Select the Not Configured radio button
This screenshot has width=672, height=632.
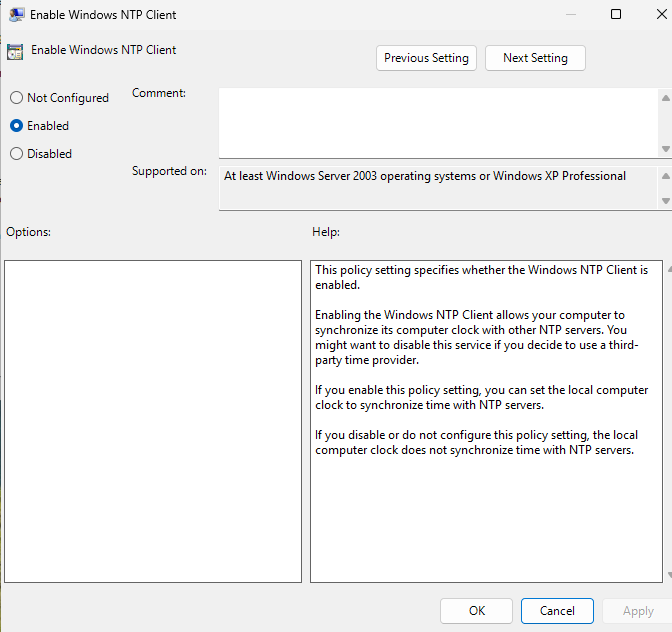pos(16,98)
